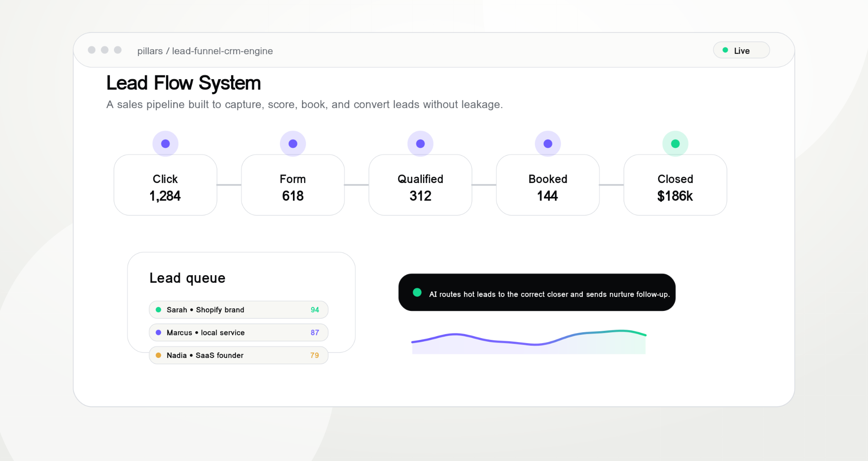The height and width of the screenshot is (461, 868).
Task: Select the Qualified stage card
Action: pyautogui.click(x=420, y=185)
